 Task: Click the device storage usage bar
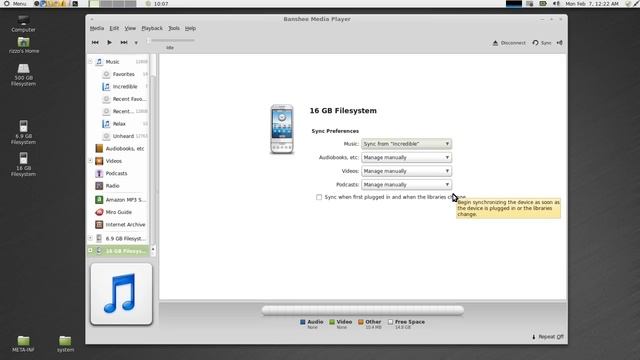362,311
